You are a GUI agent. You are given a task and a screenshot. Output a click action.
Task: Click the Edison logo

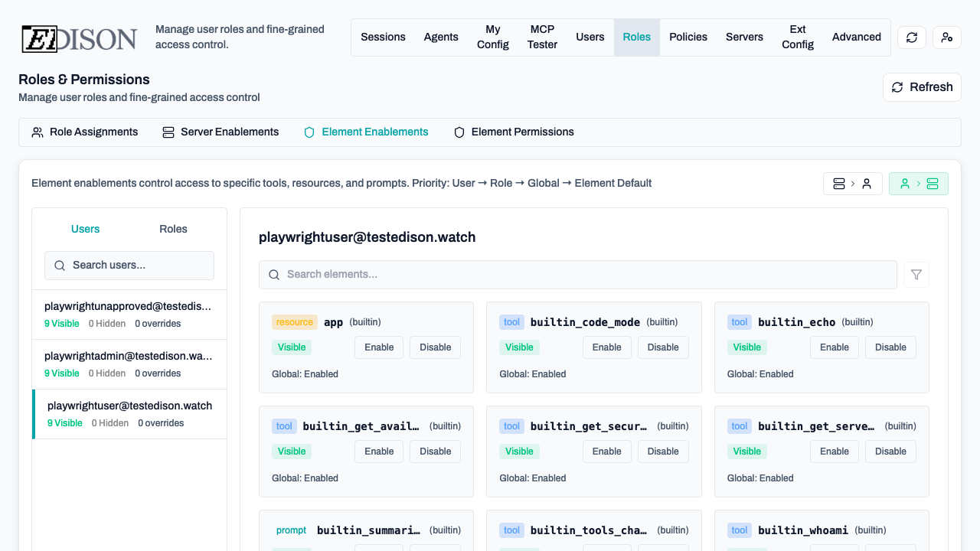click(79, 38)
